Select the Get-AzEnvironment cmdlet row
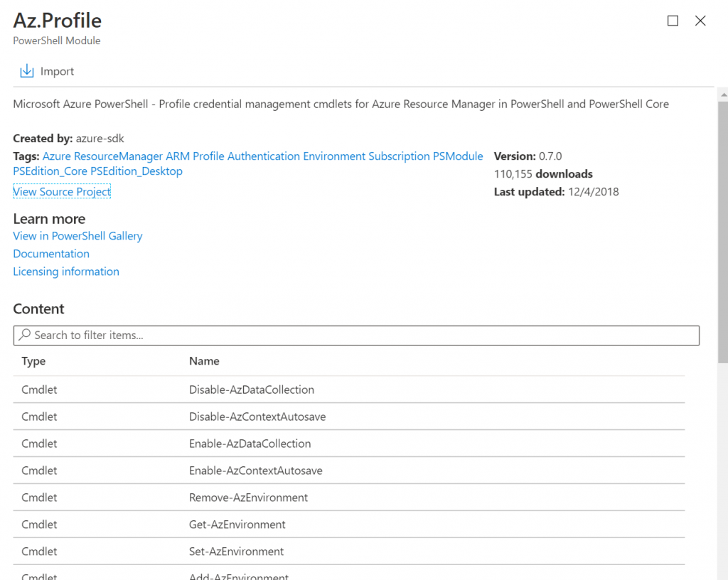This screenshot has height=580, width=728. tap(237, 525)
